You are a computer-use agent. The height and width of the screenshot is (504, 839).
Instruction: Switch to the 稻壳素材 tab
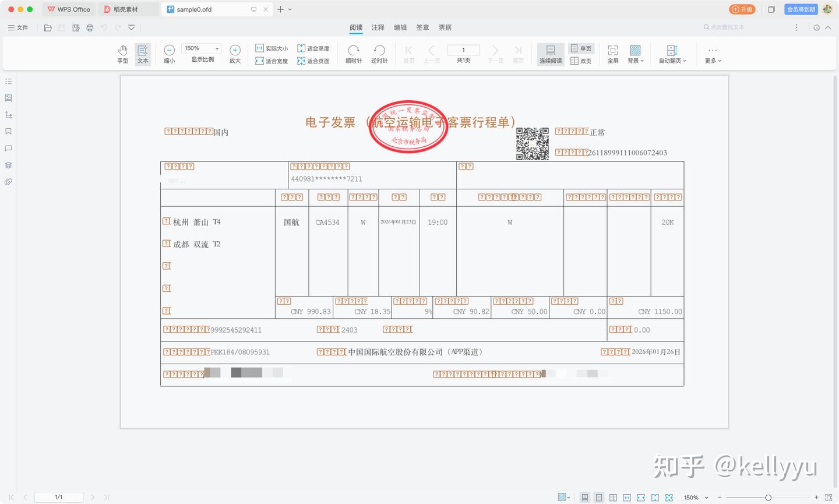128,9
